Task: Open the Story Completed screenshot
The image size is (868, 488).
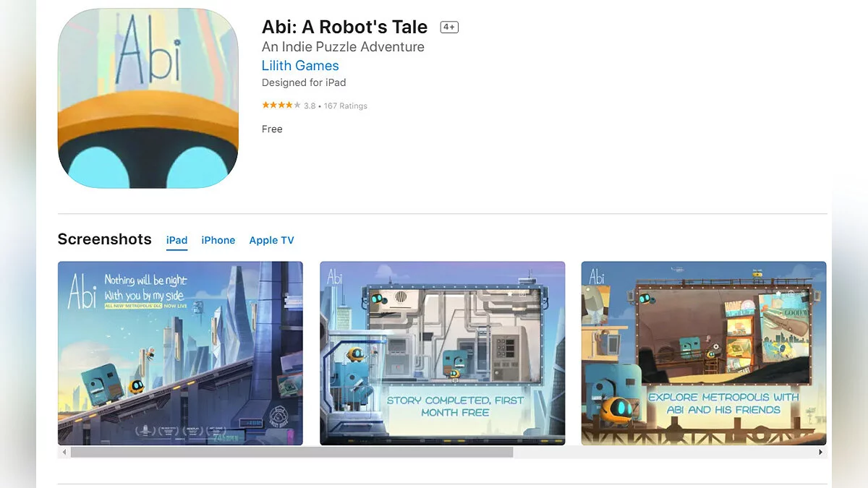Action: tap(443, 354)
